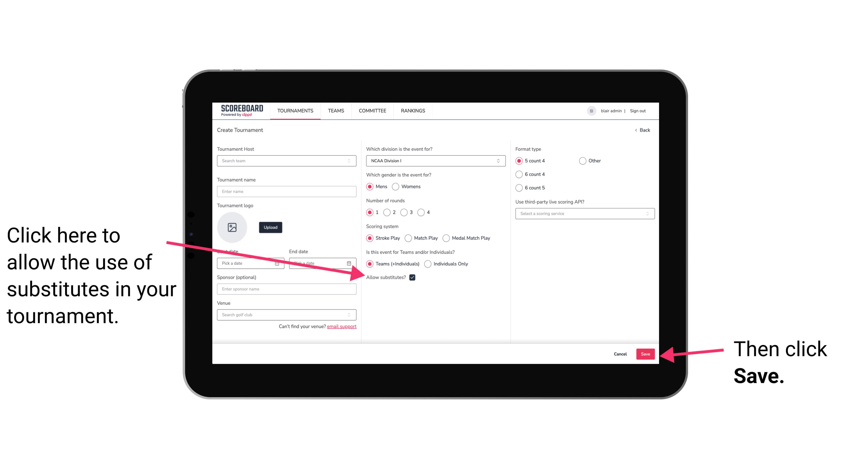The width and height of the screenshot is (868, 467).
Task: Expand the Which division dropdown
Action: 435,161
